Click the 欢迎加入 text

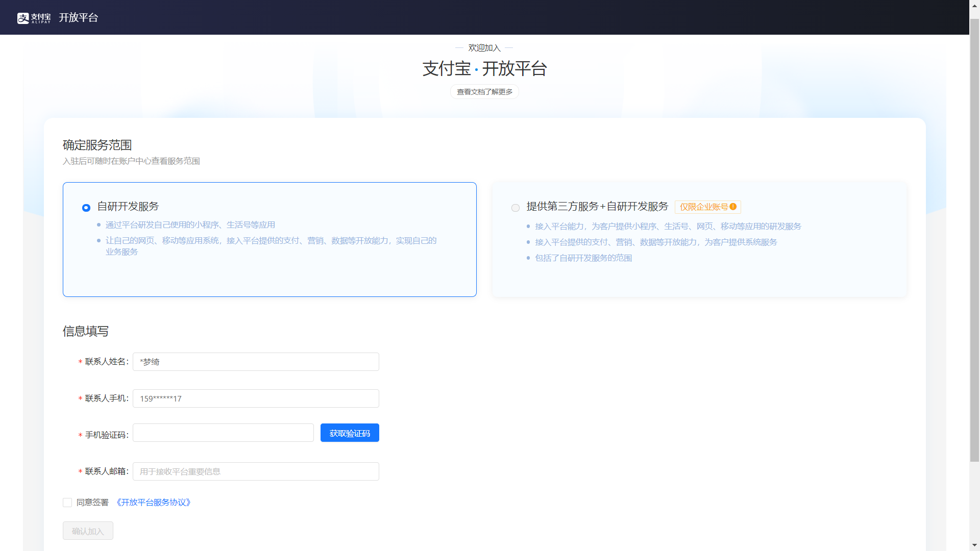(x=484, y=48)
